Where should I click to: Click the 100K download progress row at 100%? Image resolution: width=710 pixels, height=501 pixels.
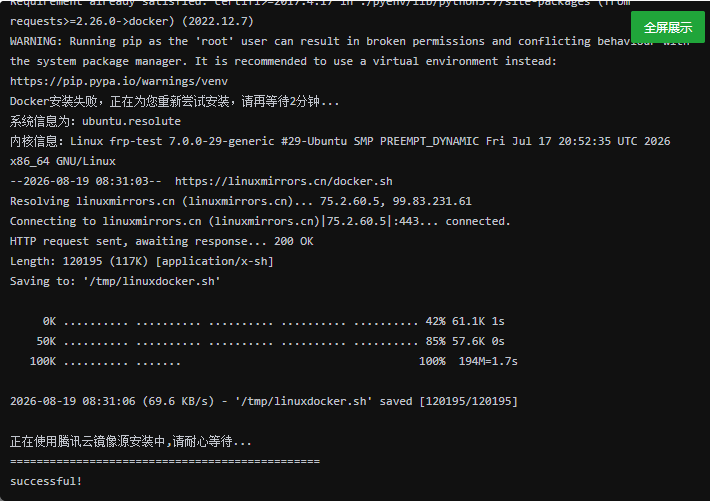pyautogui.click(x=273, y=361)
